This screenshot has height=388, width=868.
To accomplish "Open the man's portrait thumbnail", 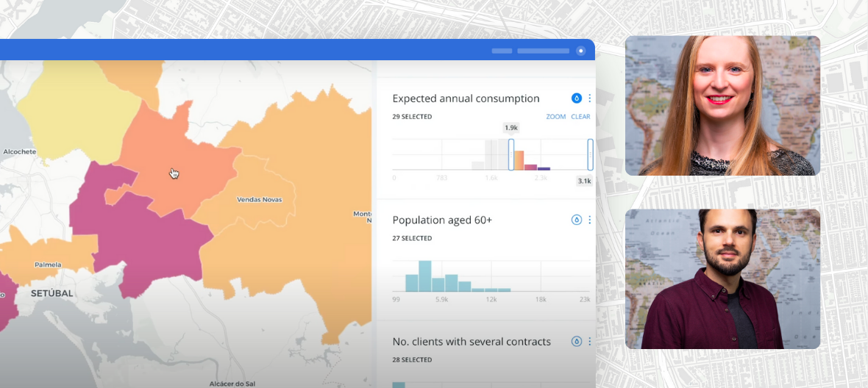I will pos(722,279).
